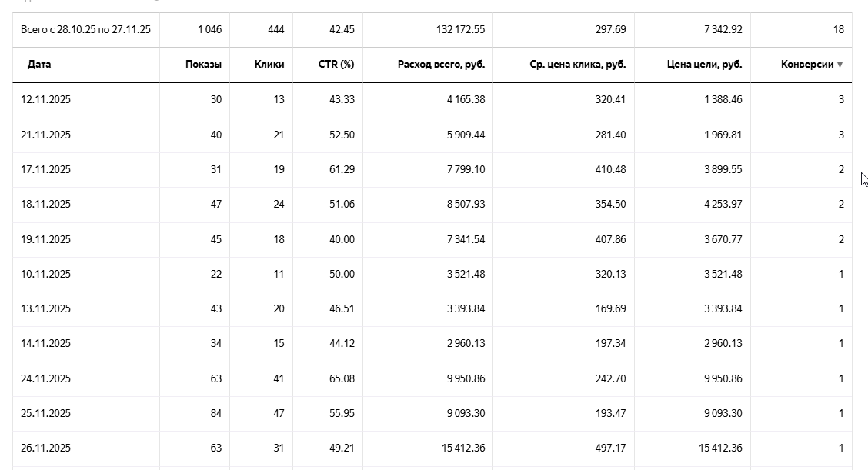868x470 pixels.
Task: Sort by the Клики column header
Action: tap(269, 65)
